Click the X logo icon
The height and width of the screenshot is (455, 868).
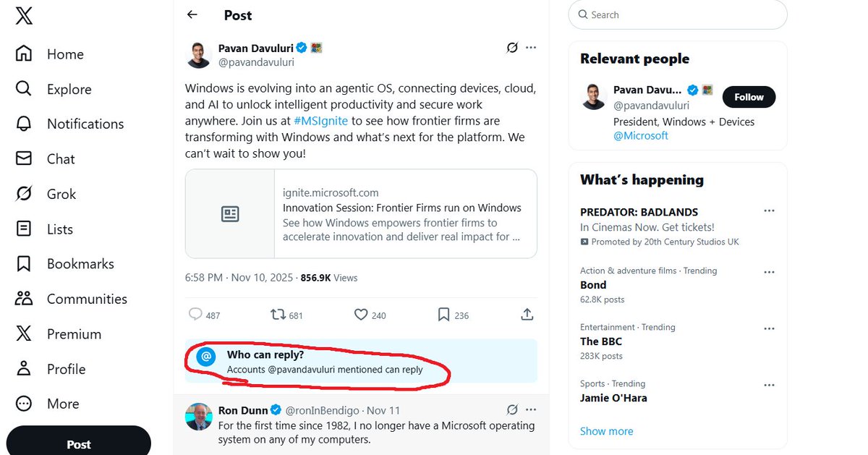(24, 16)
